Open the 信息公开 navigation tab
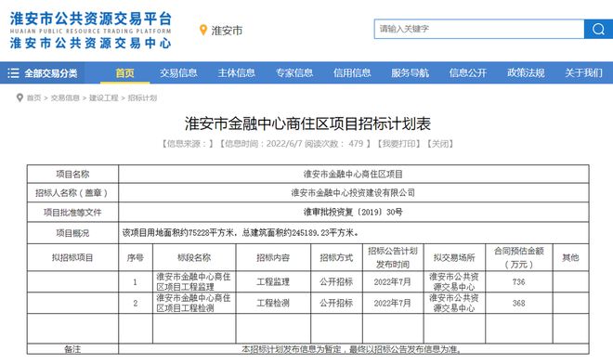 pos(467,72)
